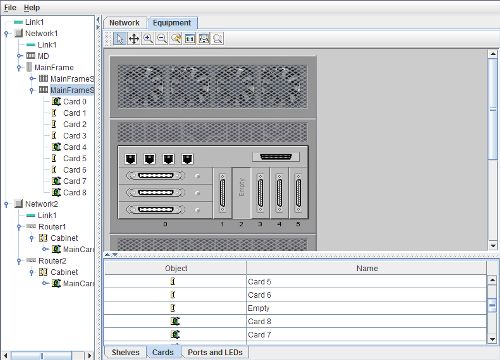Click the zoom out magnifier
This screenshot has height=360, width=500.
click(x=162, y=39)
